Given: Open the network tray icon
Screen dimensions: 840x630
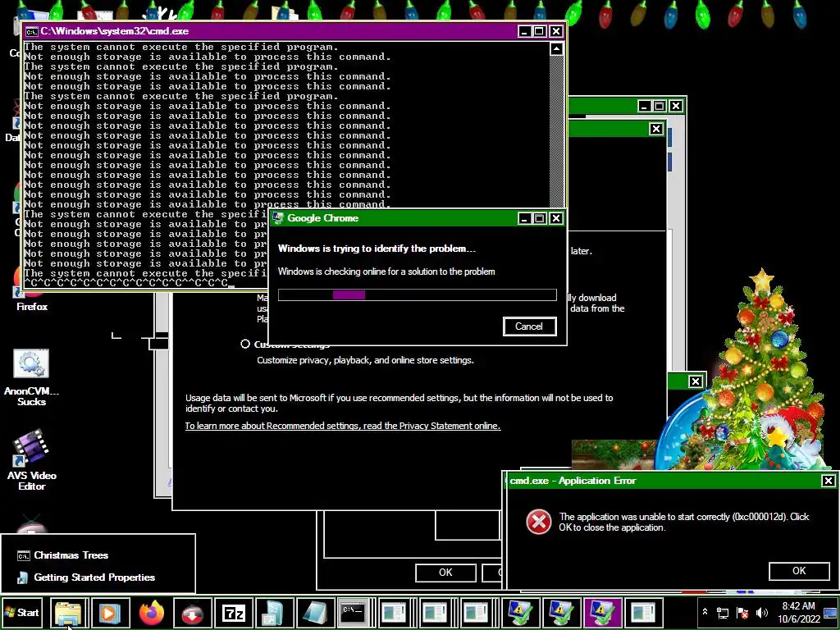Looking at the screenshot, I should point(723,612).
